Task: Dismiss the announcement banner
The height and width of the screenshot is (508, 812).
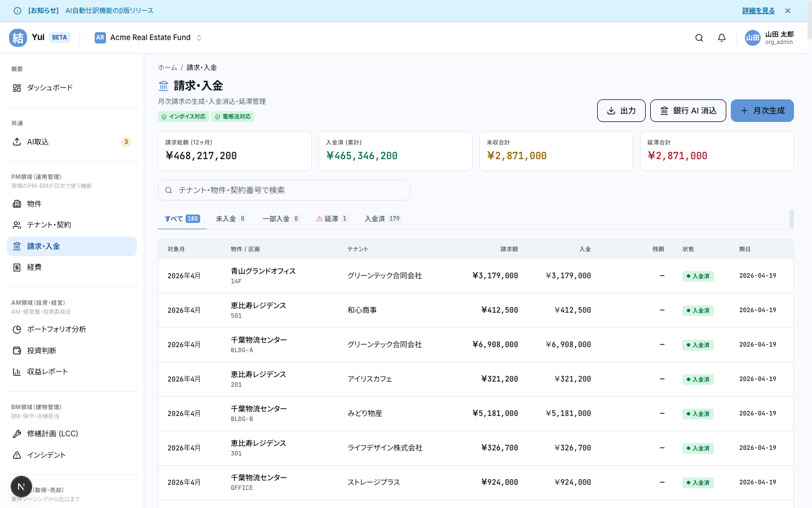Action: [x=788, y=11]
